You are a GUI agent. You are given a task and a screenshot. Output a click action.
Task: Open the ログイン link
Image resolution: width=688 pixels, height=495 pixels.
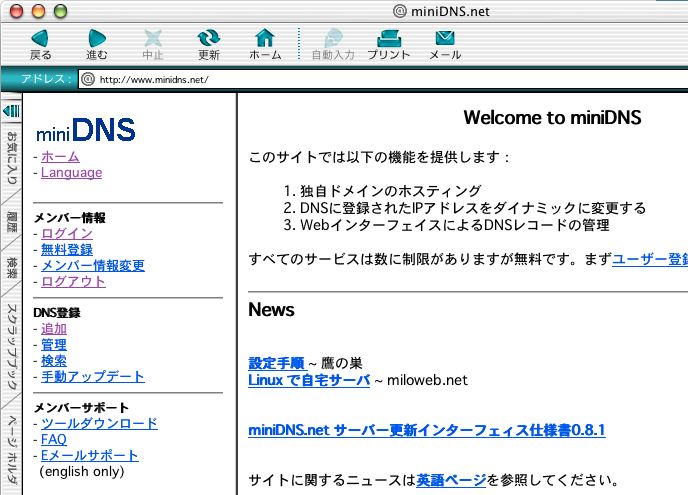[x=67, y=233]
